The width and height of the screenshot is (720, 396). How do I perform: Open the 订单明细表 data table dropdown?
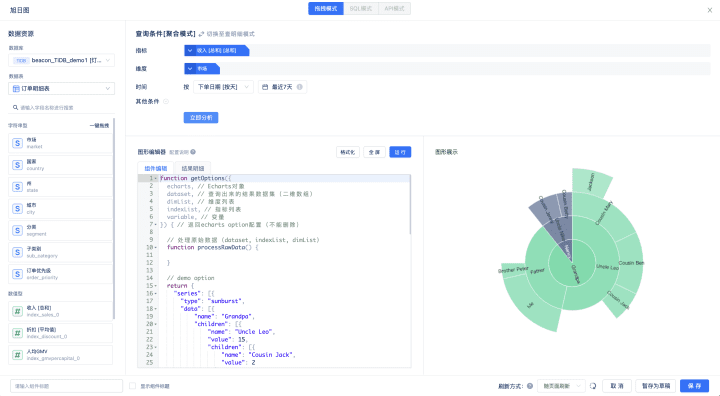[x=62, y=89]
